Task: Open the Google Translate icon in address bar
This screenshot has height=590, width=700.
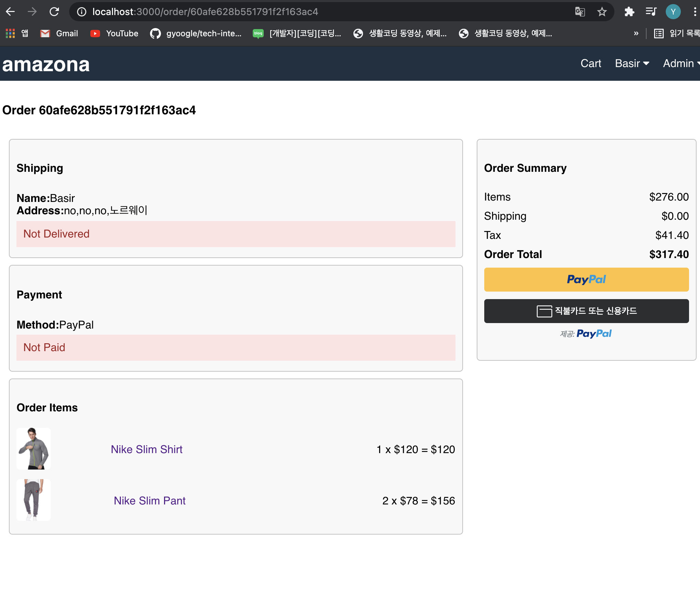Action: pyautogui.click(x=580, y=12)
